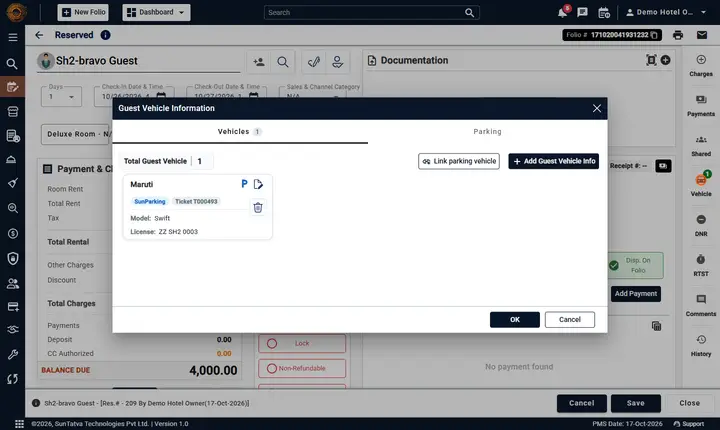Image resolution: width=720 pixels, height=430 pixels.
Task: Open the tools wrench sidebar icon
Action: pyautogui.click(x=12, y=354)
